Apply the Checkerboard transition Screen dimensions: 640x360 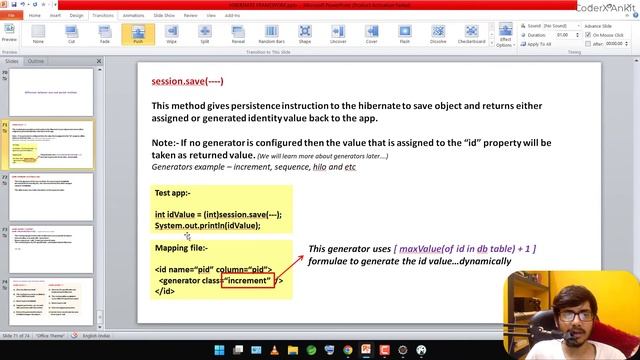click(x=471, y=34)
